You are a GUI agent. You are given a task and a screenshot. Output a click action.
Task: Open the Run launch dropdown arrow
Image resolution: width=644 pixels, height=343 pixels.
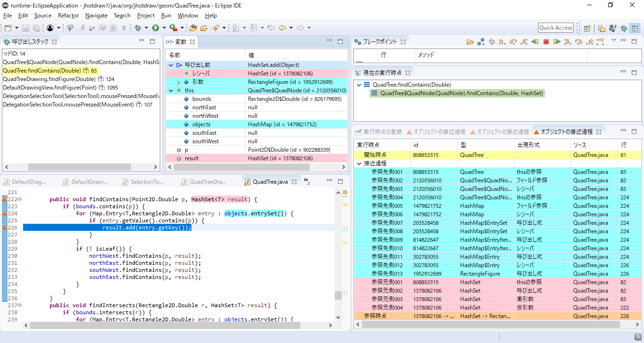click(163, 28)
